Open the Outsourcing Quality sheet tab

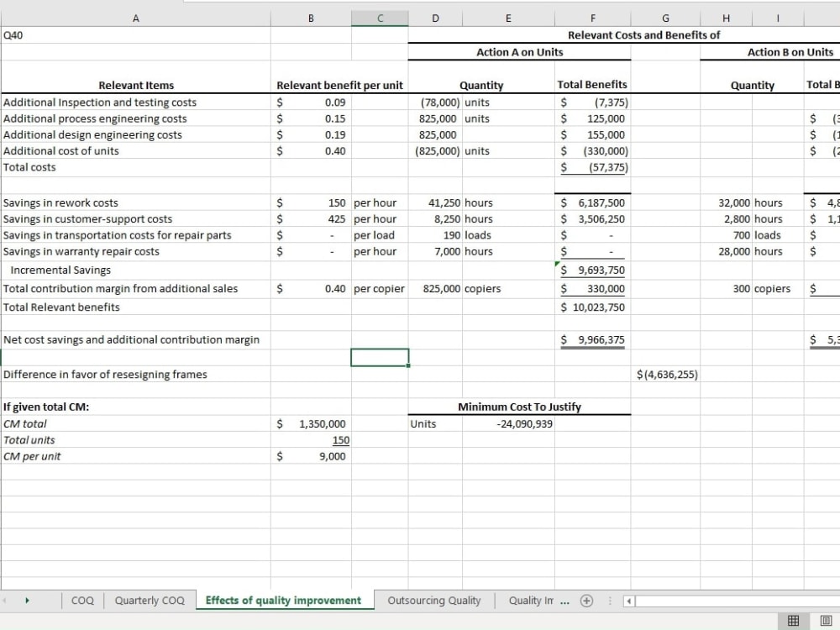[x=434, y=601]
